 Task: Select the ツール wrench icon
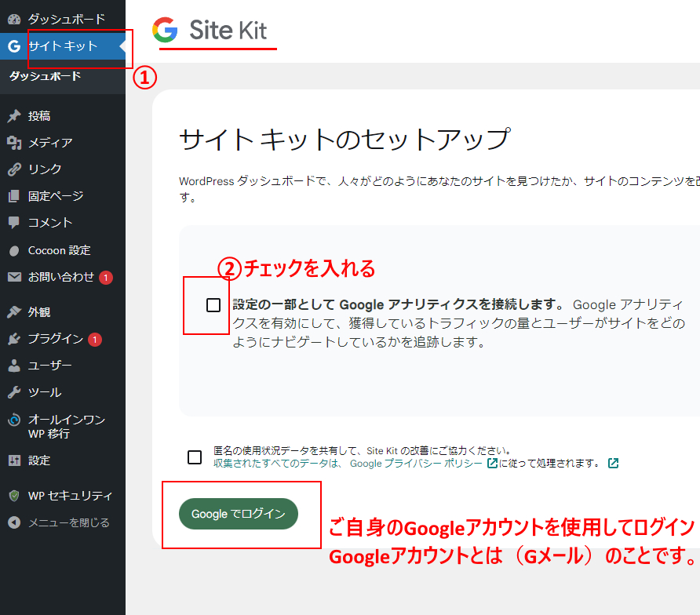coord(13,391)
